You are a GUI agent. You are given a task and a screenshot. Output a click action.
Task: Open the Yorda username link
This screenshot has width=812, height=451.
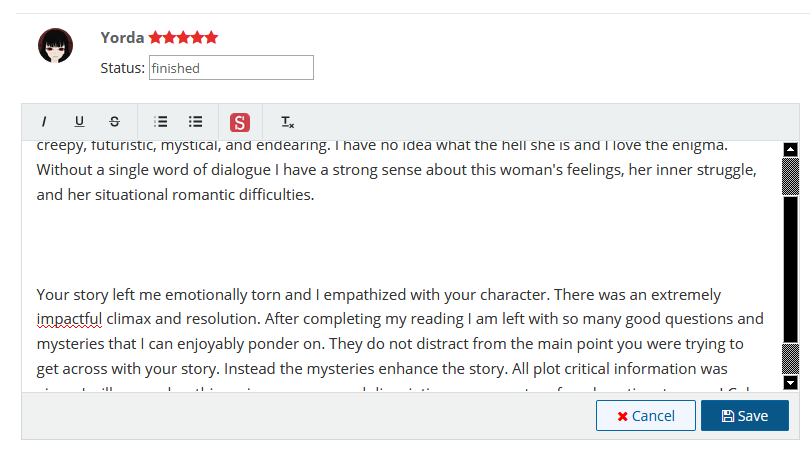[x=123, y=38]
